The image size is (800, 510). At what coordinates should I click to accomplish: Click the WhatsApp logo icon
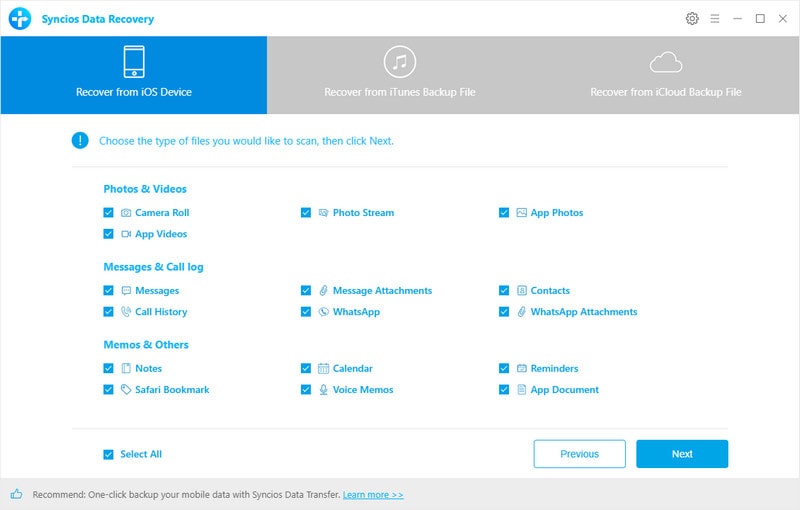[323, 312]
